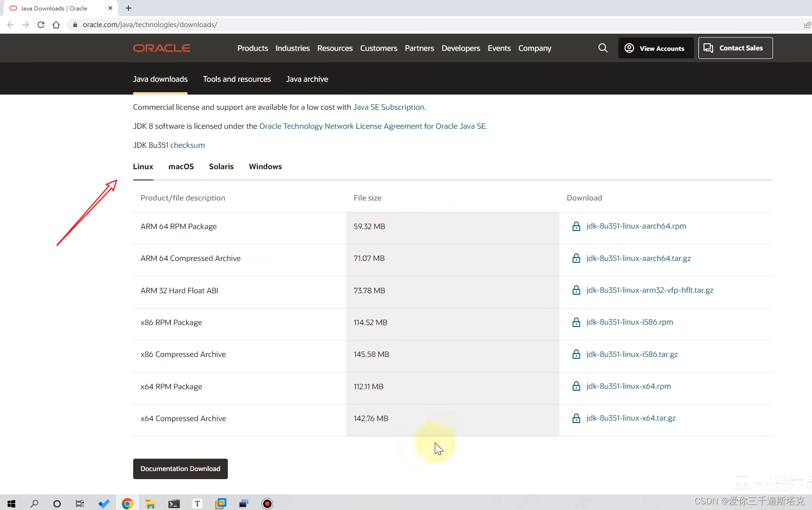Click the site lock icon in address bar

click(75, 25)
